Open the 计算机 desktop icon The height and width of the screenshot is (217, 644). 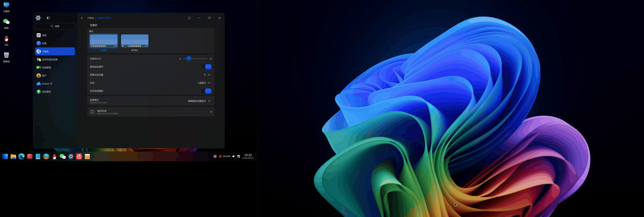click(x=6, y=7)
